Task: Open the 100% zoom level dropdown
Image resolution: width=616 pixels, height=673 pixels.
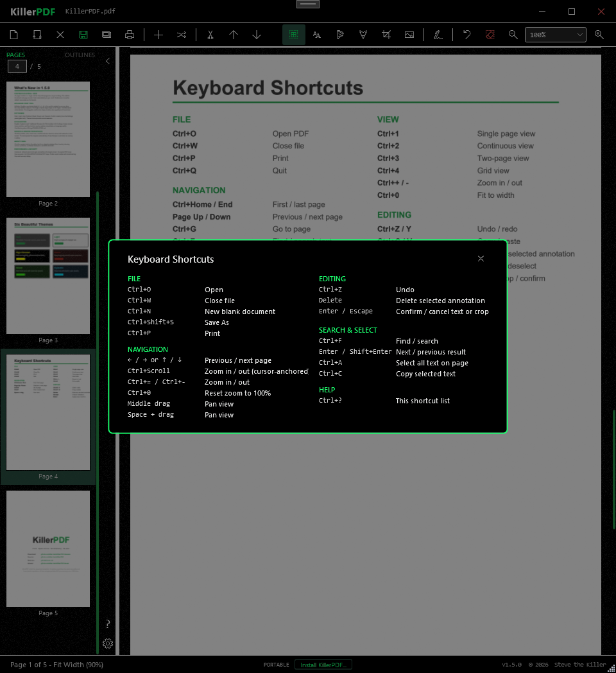Action: tap(556, 35)
